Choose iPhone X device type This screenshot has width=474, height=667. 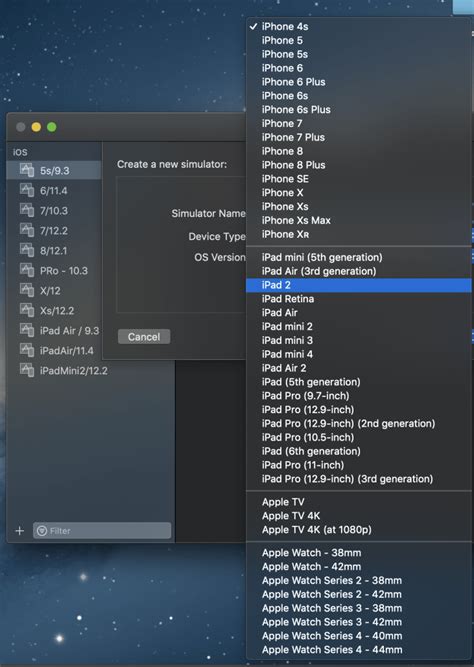359,192
